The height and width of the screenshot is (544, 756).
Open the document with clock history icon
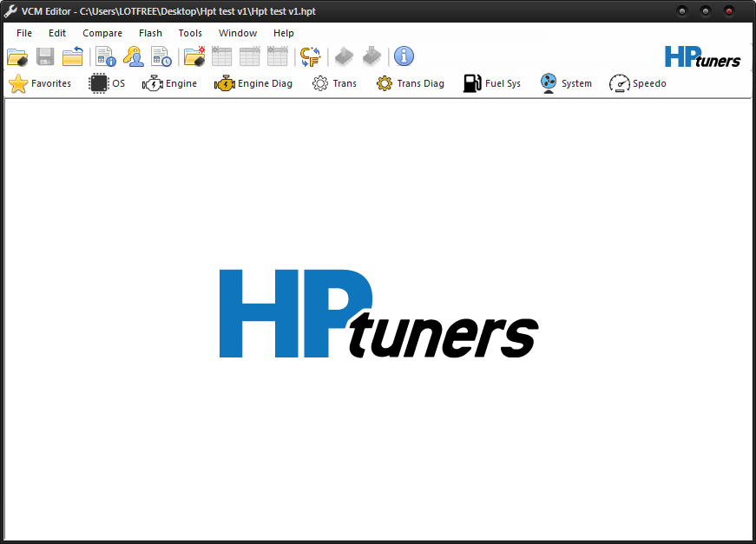(x=161, y=57)
